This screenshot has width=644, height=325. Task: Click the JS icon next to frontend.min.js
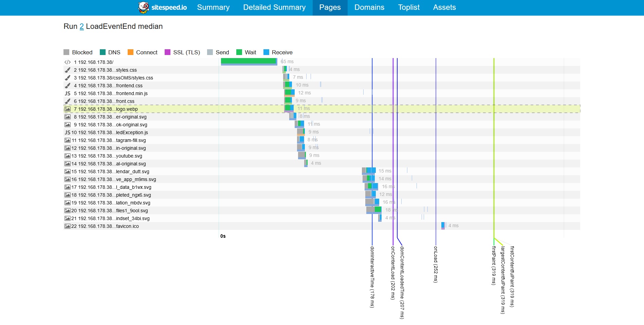point(68,93)
